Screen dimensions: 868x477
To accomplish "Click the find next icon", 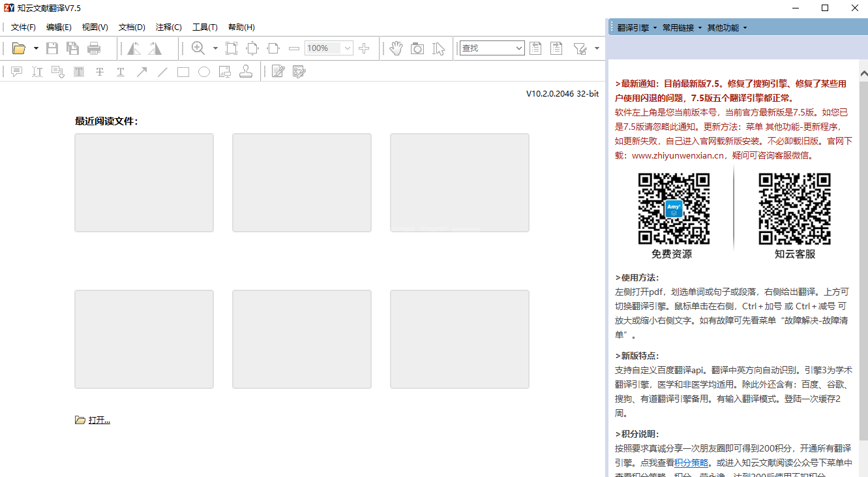I will 556,48.
